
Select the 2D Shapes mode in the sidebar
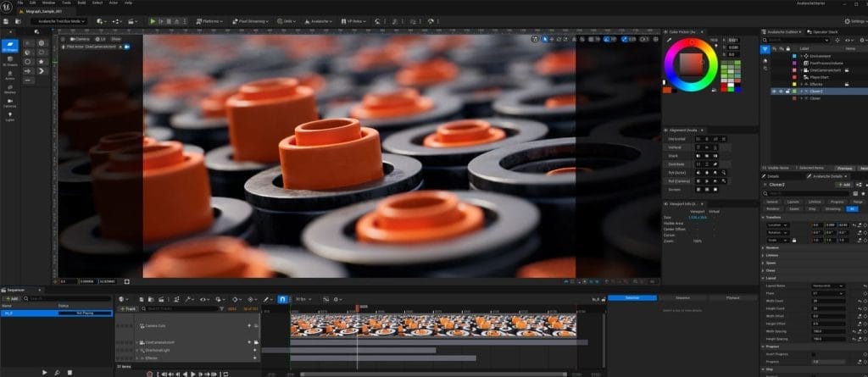(11, 45)
